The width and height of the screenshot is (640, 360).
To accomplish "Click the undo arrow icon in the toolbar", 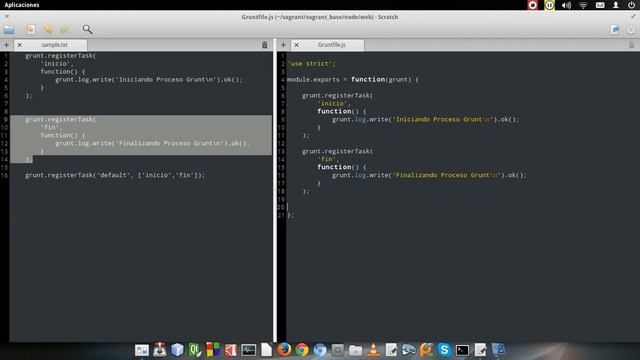I will click(x=48, y=29).
